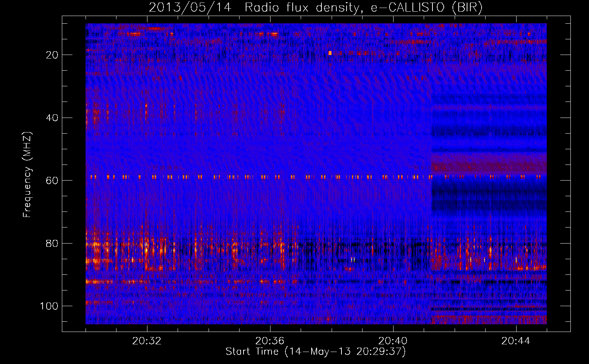Click the bright orange spot near 20 MHz
The image size is (589, 364).
pos(330,53)
